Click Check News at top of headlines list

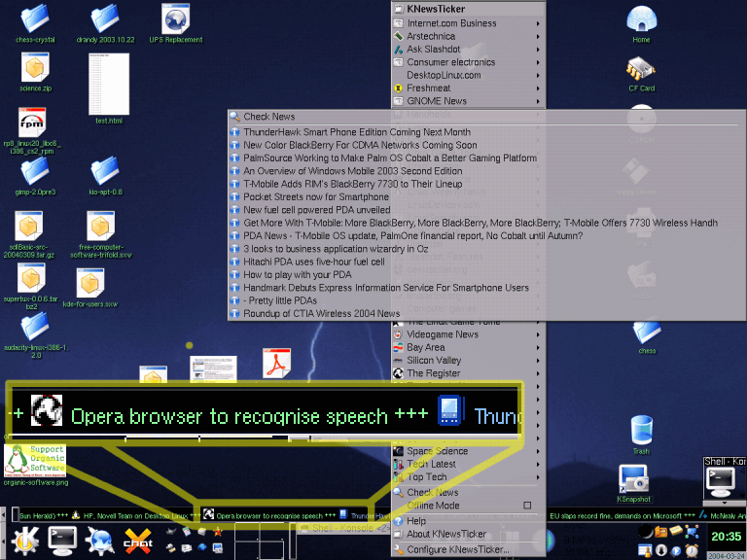pyautogui.click(x=269, y=117)
